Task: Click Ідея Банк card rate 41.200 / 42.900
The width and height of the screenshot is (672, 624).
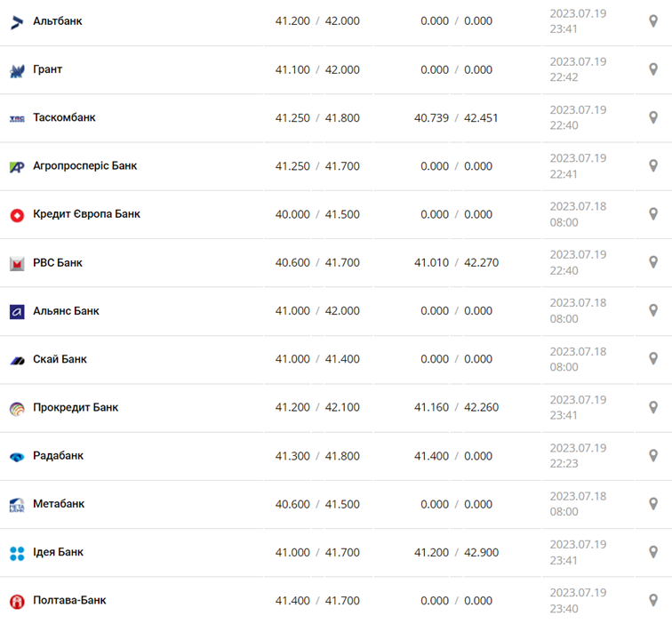Action: click(x=456, y=552)
